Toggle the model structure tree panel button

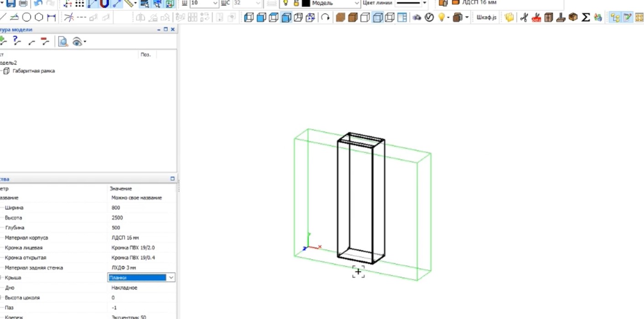click(615, 18)
